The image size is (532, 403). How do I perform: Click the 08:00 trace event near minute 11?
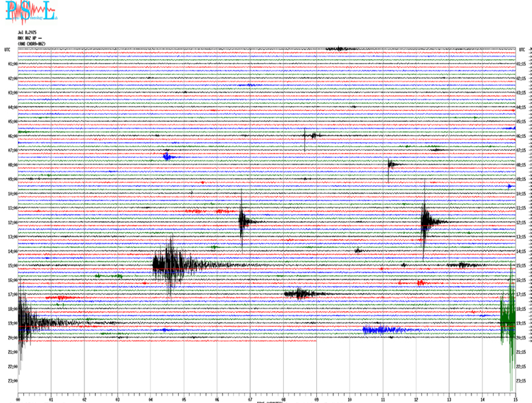coord(390,164)
